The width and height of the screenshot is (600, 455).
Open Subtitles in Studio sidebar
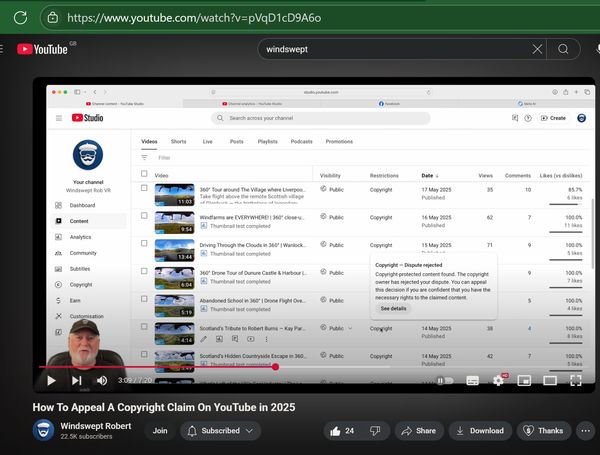pos(80,269)
